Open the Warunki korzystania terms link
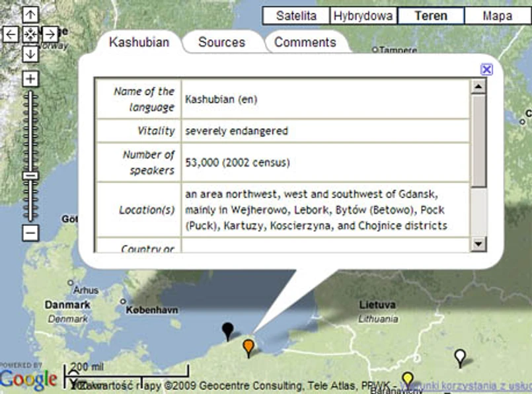Image resolution: width=532 pixels, height=394 pixels. point(466,385)
